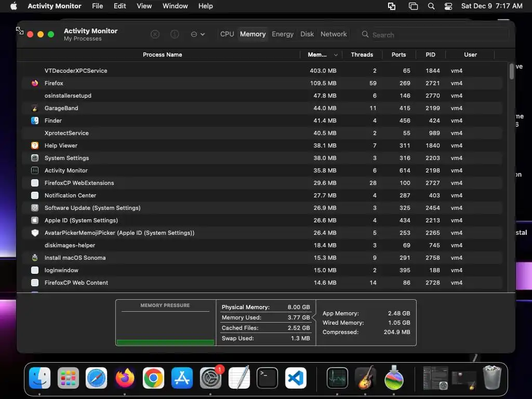Click the Notification Center row icon
This screenshot has width=532, height=399.
tap(35, 195)
